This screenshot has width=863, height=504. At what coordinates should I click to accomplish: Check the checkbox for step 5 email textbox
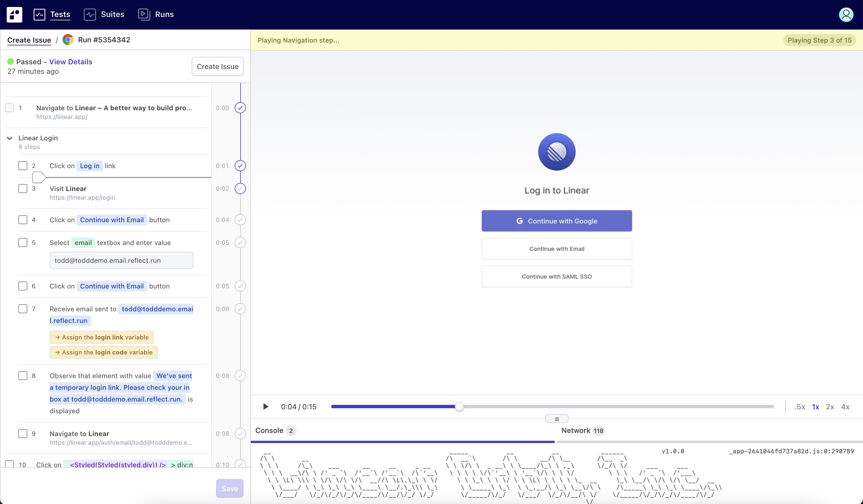pos(23,243)
